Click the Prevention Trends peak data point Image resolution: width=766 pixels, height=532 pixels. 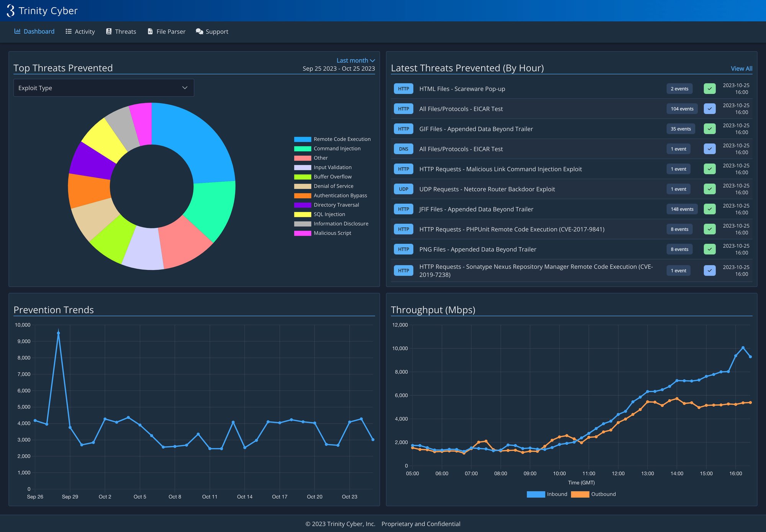point(58,333)
